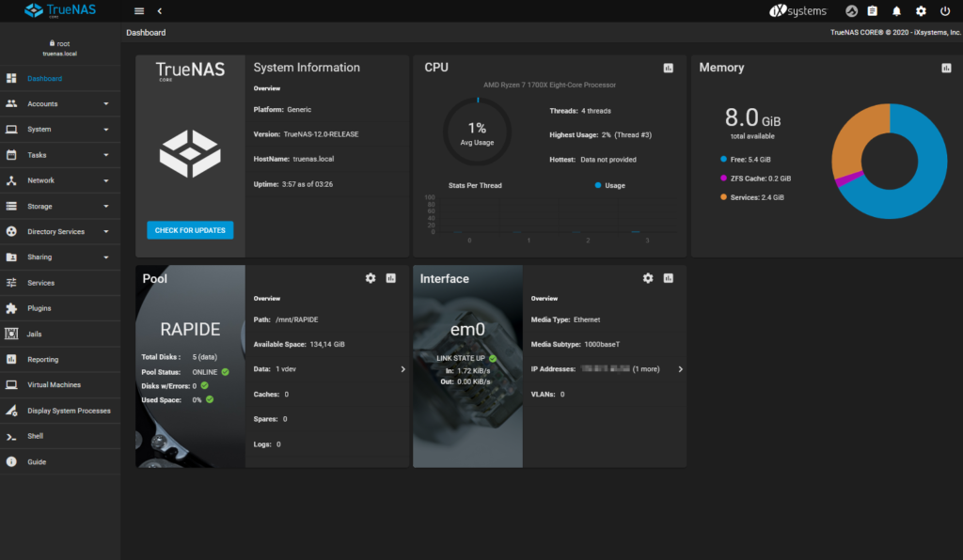The height and width of the screenshot is (560, 963).
Task: Expand the Directory Services menu arrow
Action: coord(106,232)
